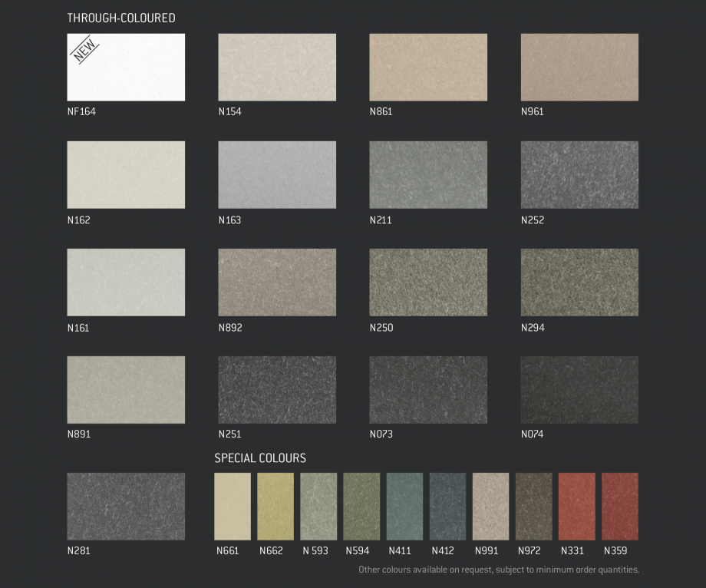Select the white NF164 colour swatch
The height and width of the screenshot is (588, 706).
pos(126,68)
